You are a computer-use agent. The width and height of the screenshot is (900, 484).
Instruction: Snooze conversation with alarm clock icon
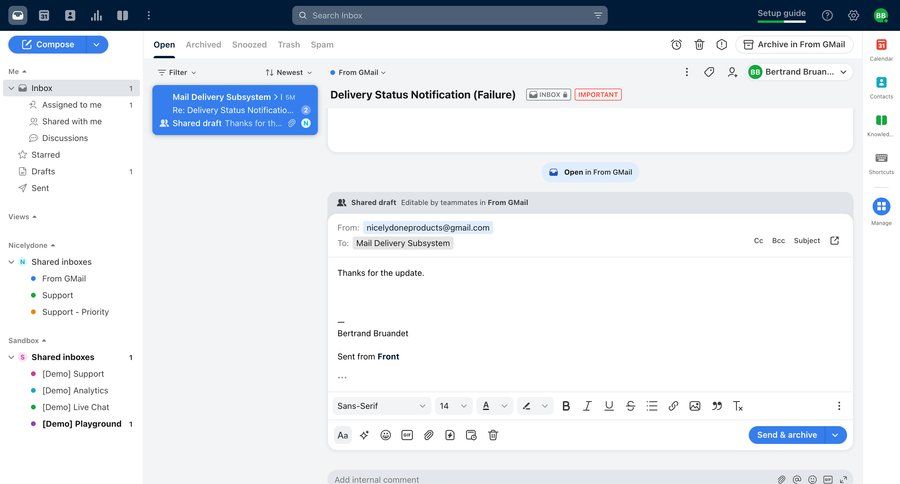point(676,44)
